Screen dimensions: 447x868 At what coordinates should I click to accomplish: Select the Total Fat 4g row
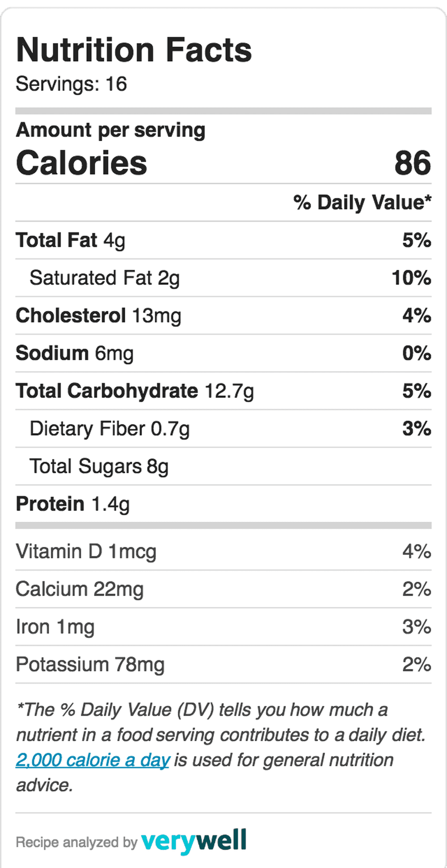pos(223,240)
